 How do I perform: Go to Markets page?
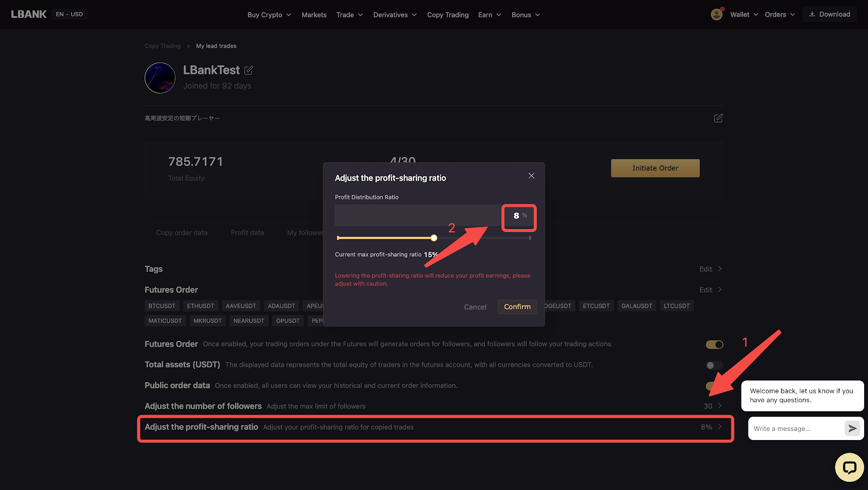click(314, 15)
